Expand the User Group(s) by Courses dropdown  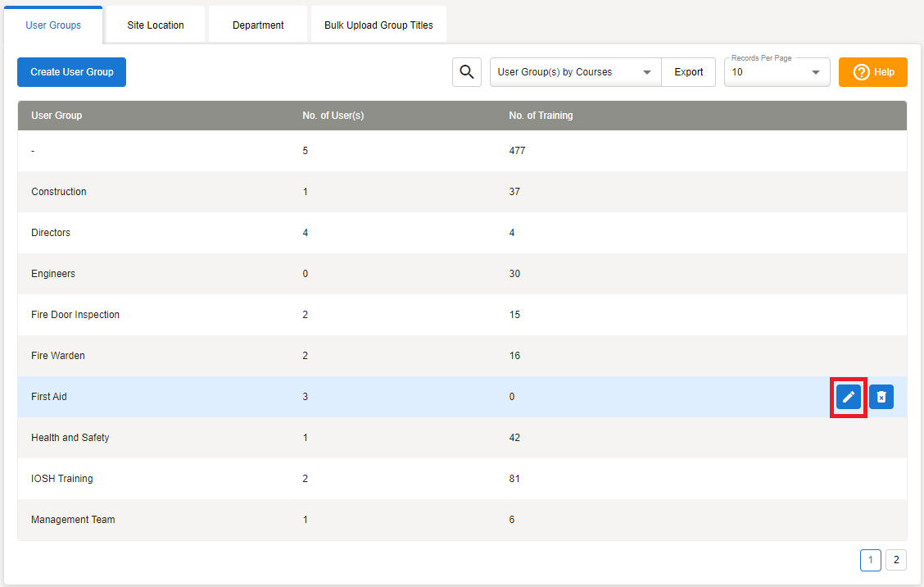(576, 72)
